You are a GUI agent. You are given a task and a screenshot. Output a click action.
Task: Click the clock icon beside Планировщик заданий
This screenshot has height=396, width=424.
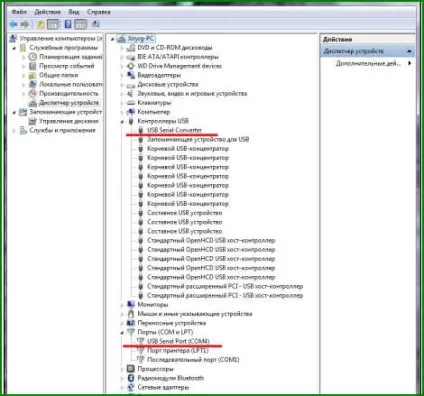tap(33, 57)
